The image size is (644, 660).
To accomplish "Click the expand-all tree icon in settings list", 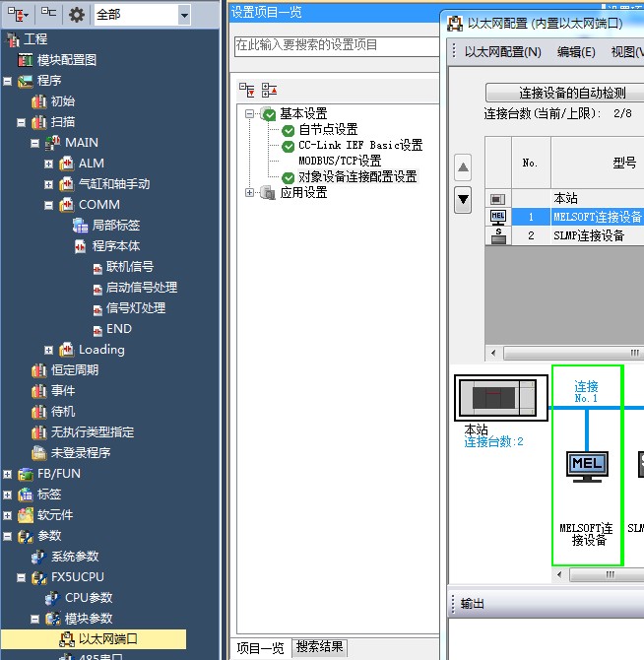I will 247,90.
